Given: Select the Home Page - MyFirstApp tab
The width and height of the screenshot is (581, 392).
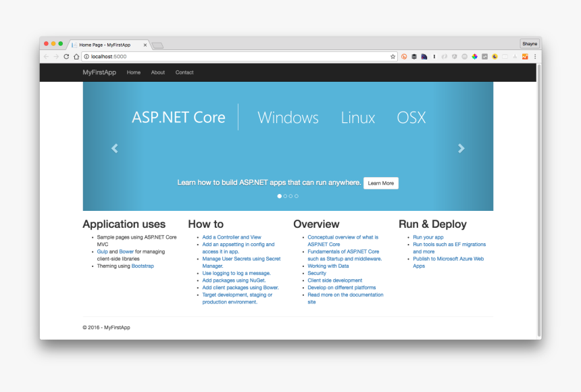Looking at the screenshot, I should tap(109, 45).
